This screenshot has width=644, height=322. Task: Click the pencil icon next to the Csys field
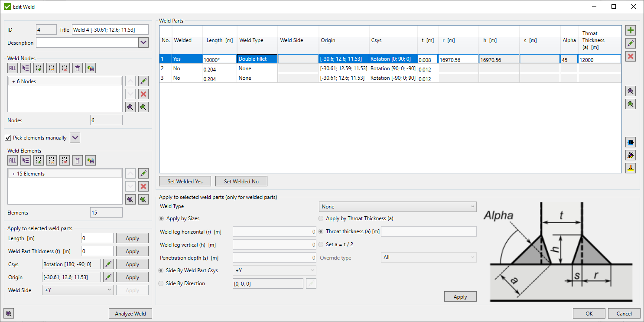tap(108, 263)
